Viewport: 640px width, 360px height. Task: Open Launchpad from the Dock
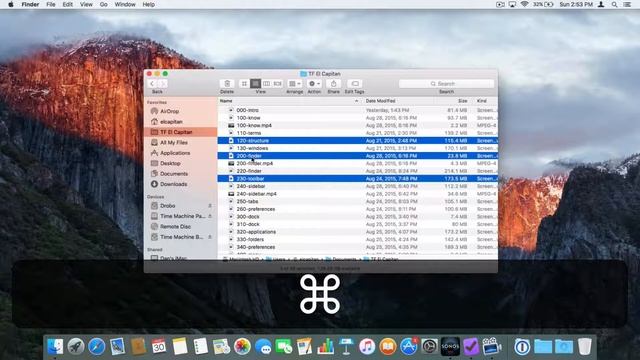tap(76, 347)
